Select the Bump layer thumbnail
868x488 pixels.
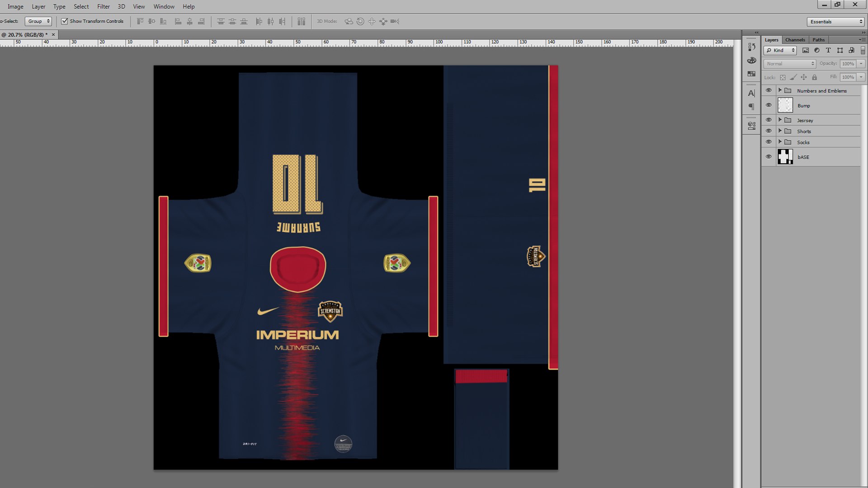pos(785,105)
